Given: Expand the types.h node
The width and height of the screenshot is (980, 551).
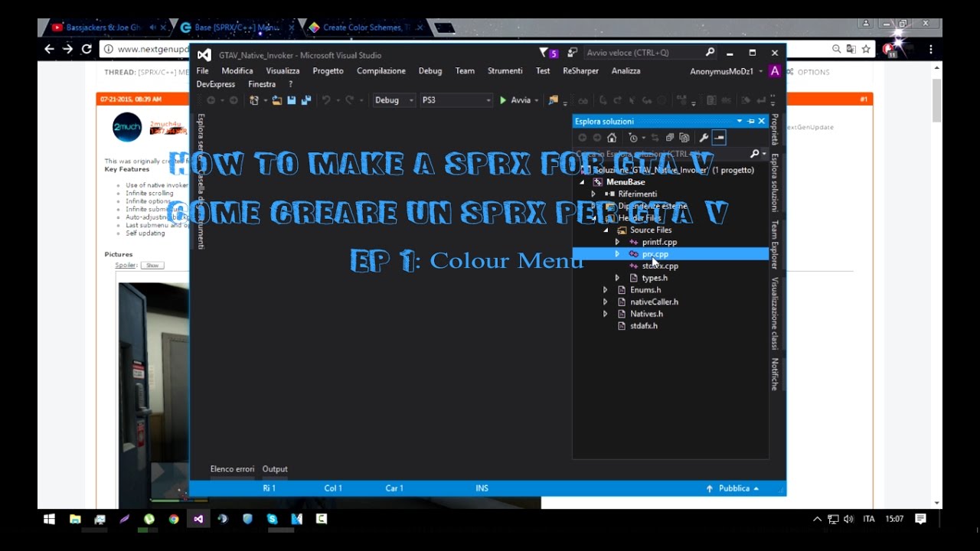Looking at the screenshot, I should (x=617, y=278).
